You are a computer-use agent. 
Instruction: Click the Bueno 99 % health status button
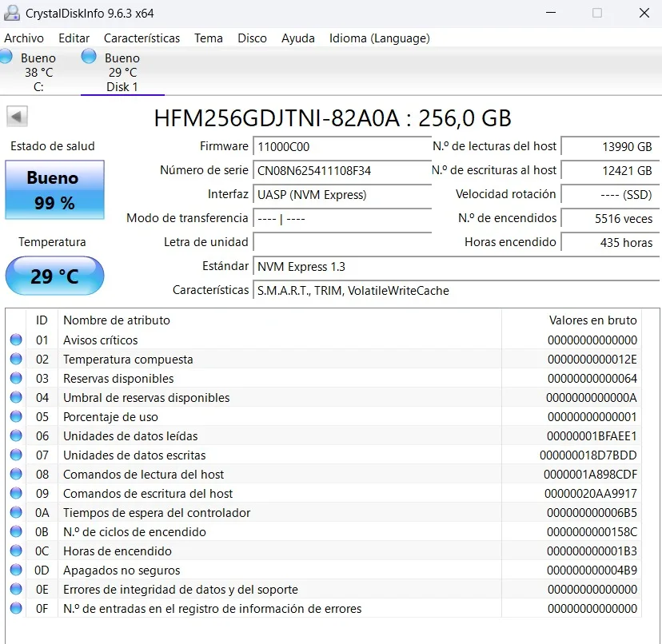[x=54, y=190]
